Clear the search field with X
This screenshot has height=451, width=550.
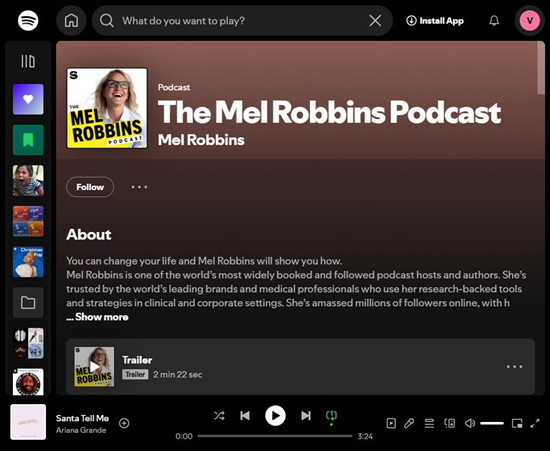(375, 21)
